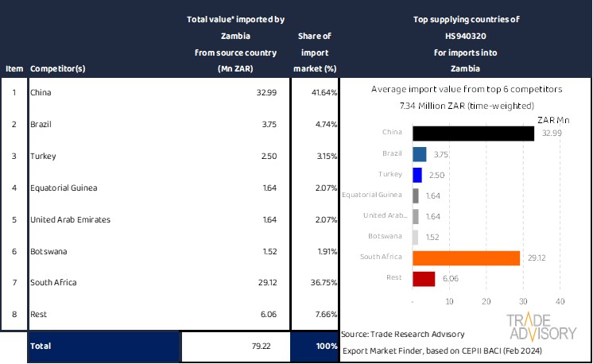Image resolution: width=593 pixels, height=364 pixels.
Task: Click the blue Turkey bar
Action: coord(417,175)
